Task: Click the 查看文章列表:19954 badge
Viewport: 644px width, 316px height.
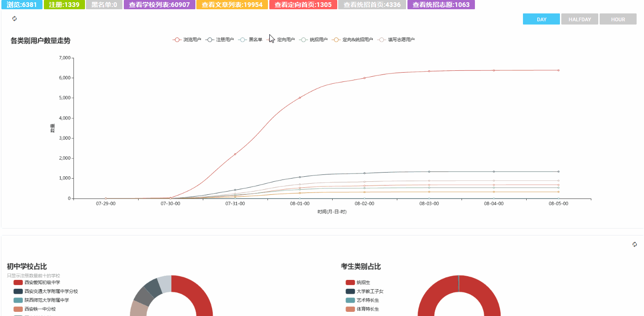Action: 232,5
